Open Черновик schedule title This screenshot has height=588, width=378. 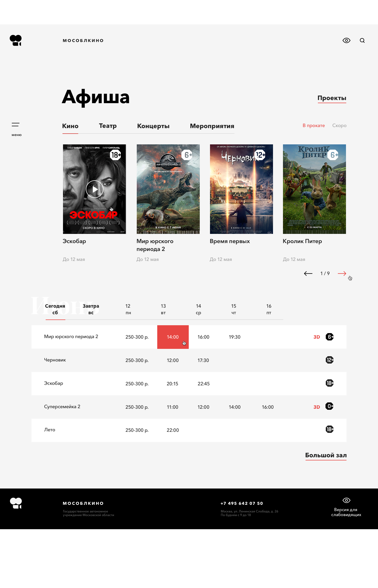pyautogui.click(x=55, y=360)
